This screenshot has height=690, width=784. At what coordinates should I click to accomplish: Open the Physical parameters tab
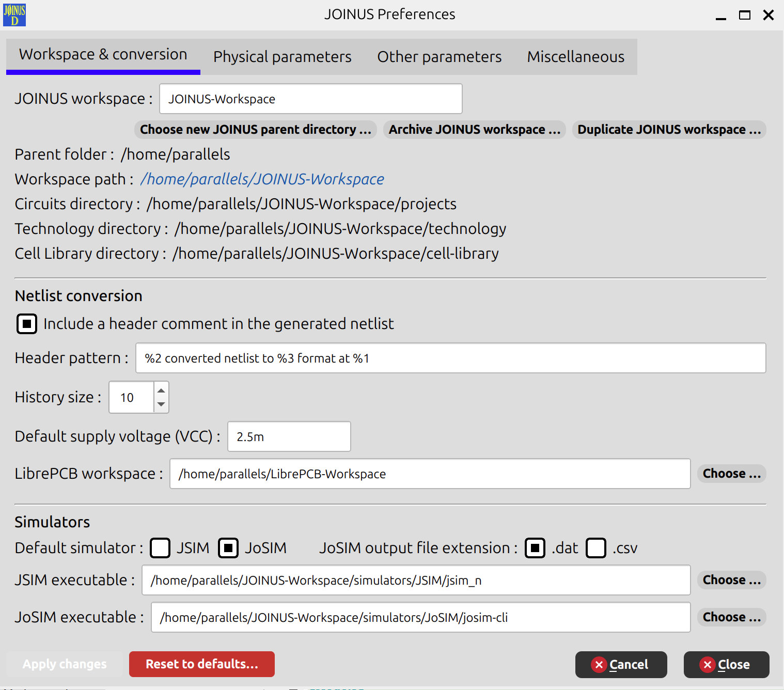(x=283, y=57)
